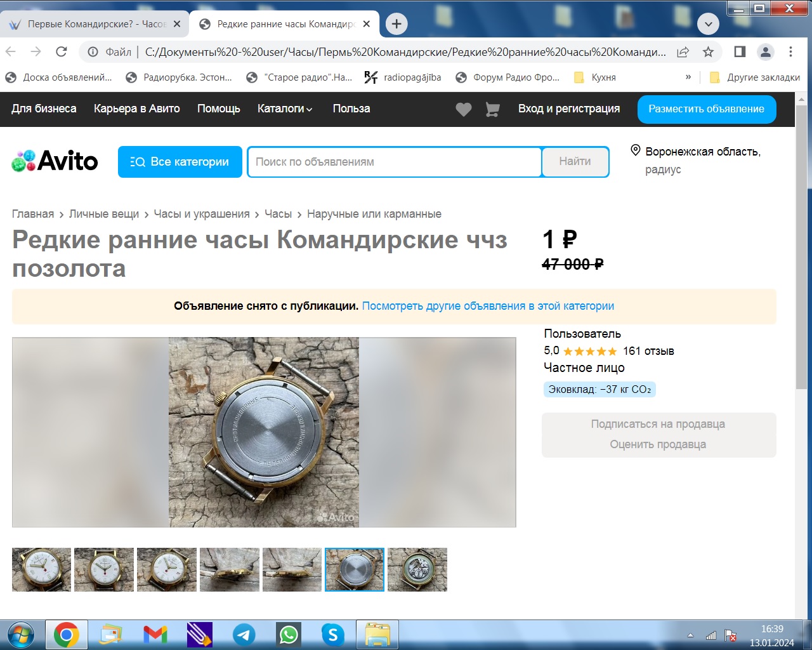Expand the Каталоги dropdown menu

coord(285,109)
